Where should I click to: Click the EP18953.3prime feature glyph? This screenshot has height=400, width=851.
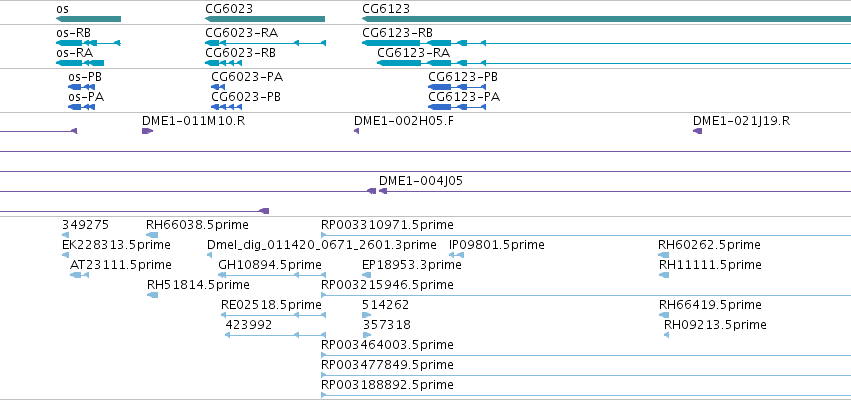coord(366,275)
